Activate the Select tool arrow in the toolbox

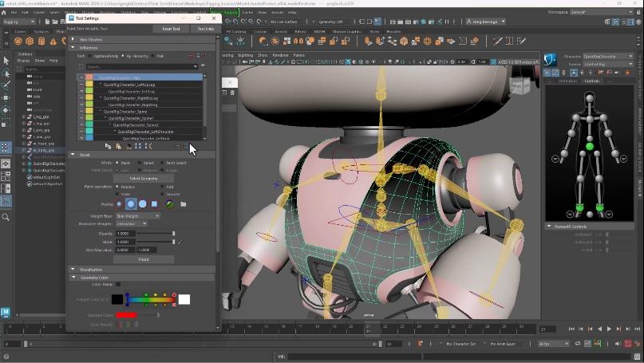coord(6,61)
